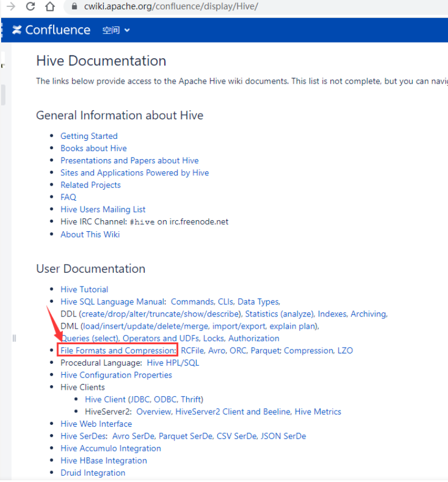Open the CLIs link
The height and width of the screenshot is (482, 448).
coord(226,302)
